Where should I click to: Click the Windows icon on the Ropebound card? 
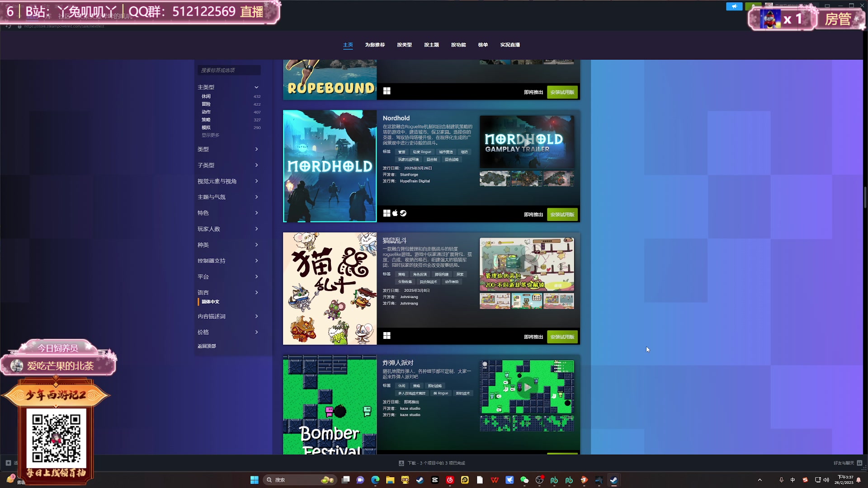387,91
